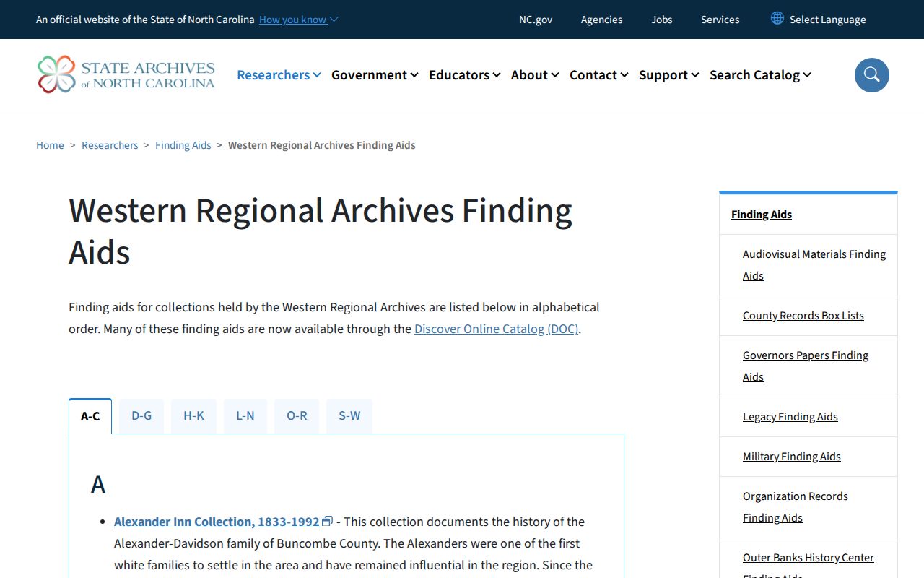Click the current breadcrumb Western Regional Archives Finding Aids
The image size is (924, 578).
[322, 145]
